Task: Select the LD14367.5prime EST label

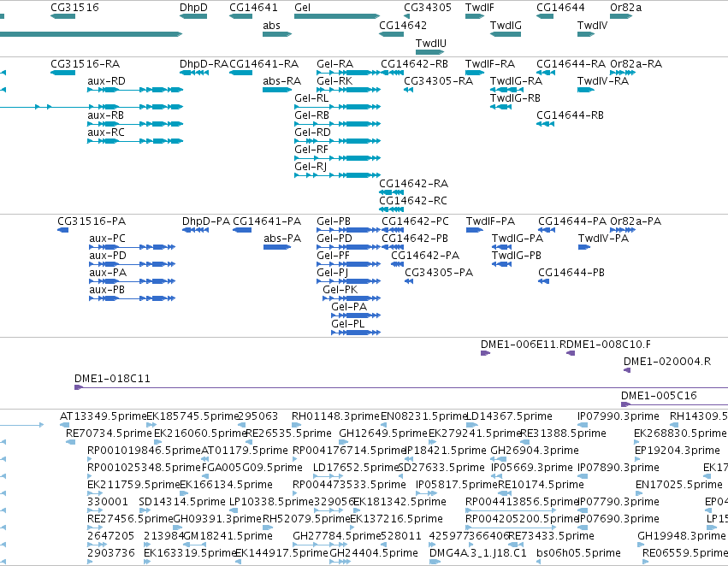Action: pos(509,416)
